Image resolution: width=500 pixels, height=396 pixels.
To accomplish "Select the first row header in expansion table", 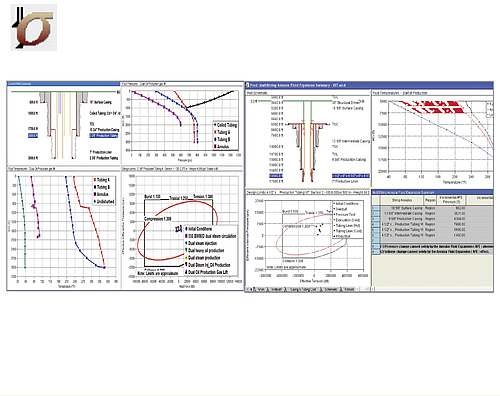I will pos(376,208).
